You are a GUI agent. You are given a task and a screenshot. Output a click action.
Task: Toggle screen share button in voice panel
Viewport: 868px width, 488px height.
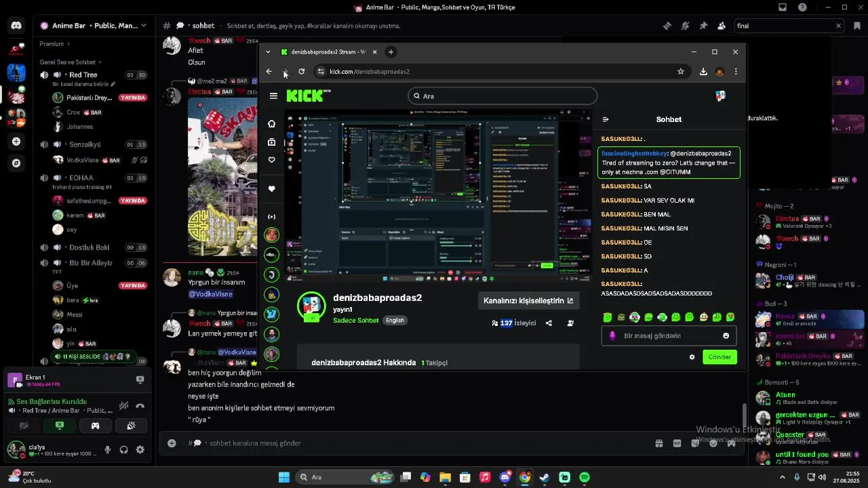tap(60, 426)
